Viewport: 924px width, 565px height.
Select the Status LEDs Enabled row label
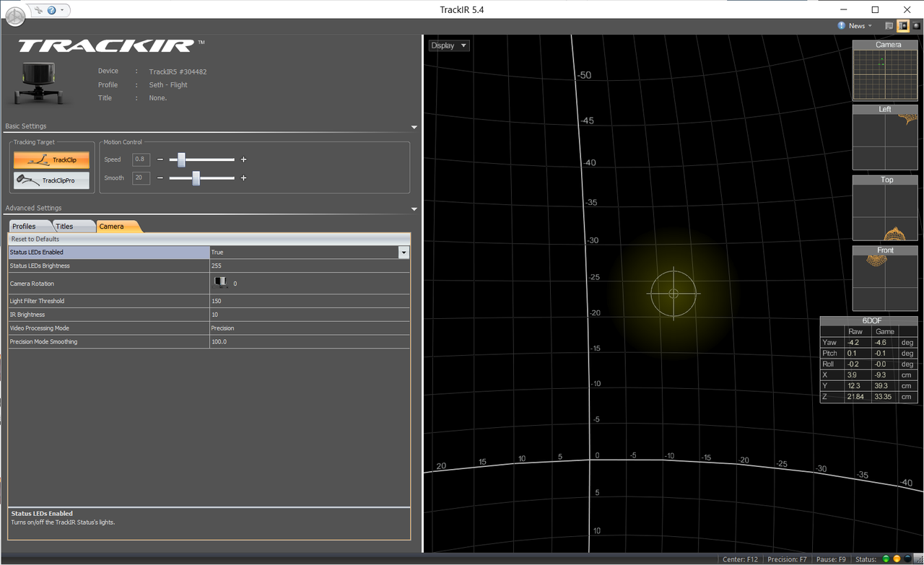coord(108,253)
